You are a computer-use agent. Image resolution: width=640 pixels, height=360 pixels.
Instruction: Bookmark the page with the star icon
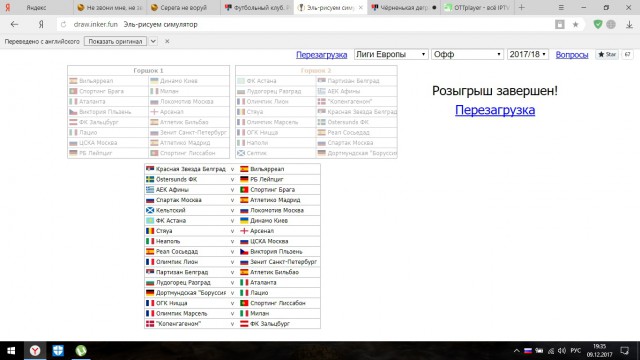[x=576, y=24]
